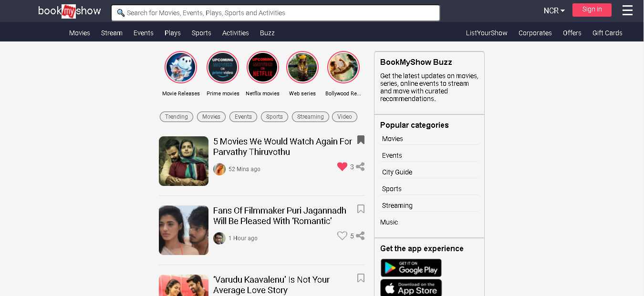Like the Puri Jagannadh article heart
Screen dimensions: 644x296
342,235
